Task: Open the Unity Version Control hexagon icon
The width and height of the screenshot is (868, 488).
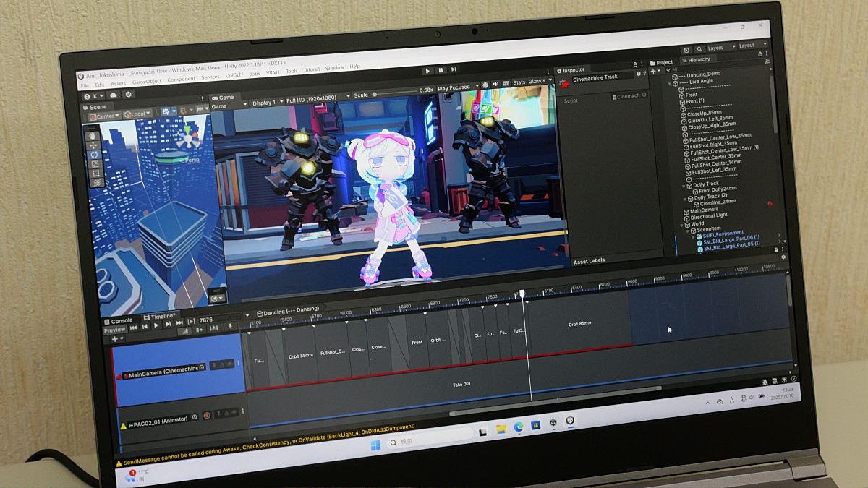Action: [x=128, y=94]
